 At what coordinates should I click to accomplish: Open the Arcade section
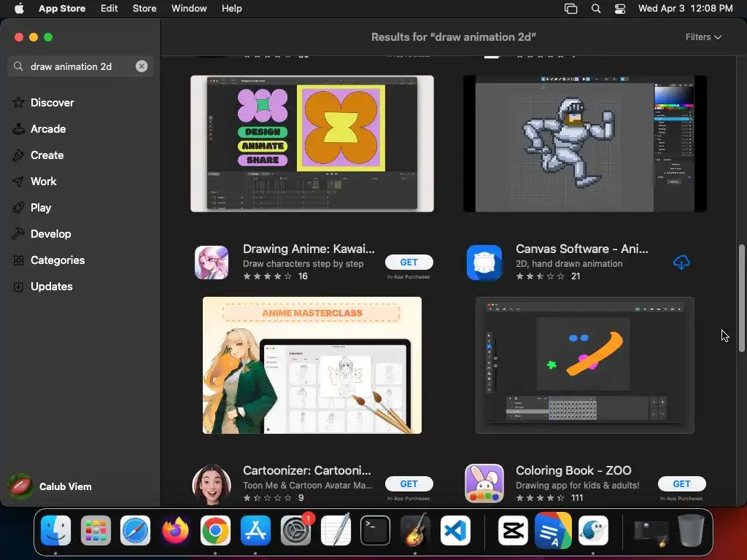(x=48, y=128)
